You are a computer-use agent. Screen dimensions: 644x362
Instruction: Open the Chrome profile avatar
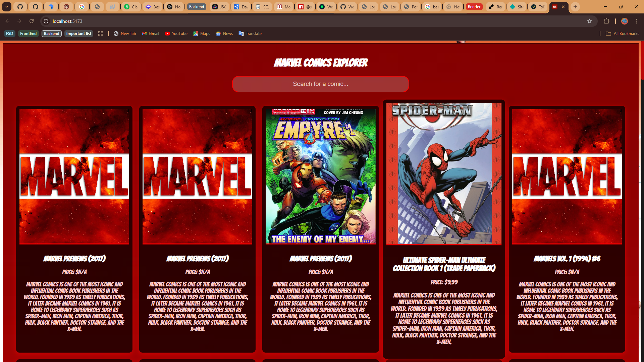tap(625, 21)
